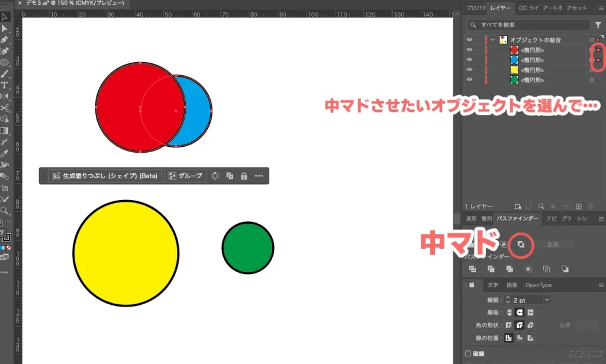Image resolution: width=606 pixels, height=364 pixels.
Task: Hide the red ellipse layer via eye icon
Action: click(x=469, y=50)
